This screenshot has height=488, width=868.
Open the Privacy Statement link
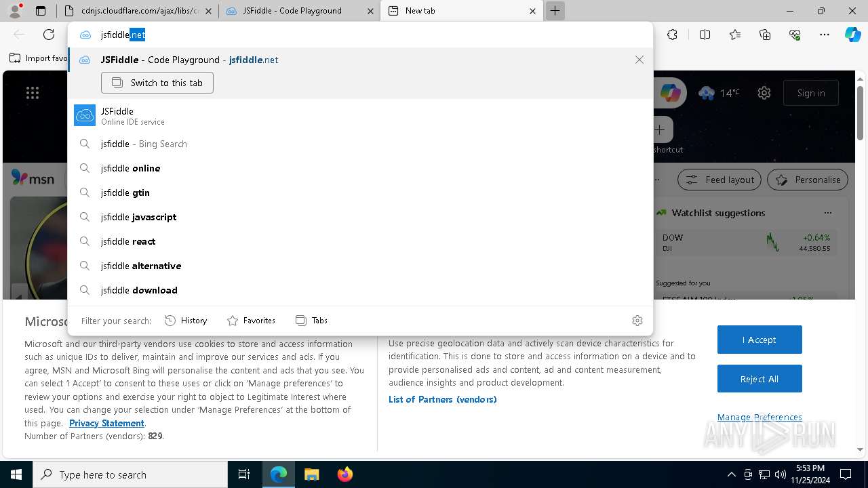coord(106,423)
